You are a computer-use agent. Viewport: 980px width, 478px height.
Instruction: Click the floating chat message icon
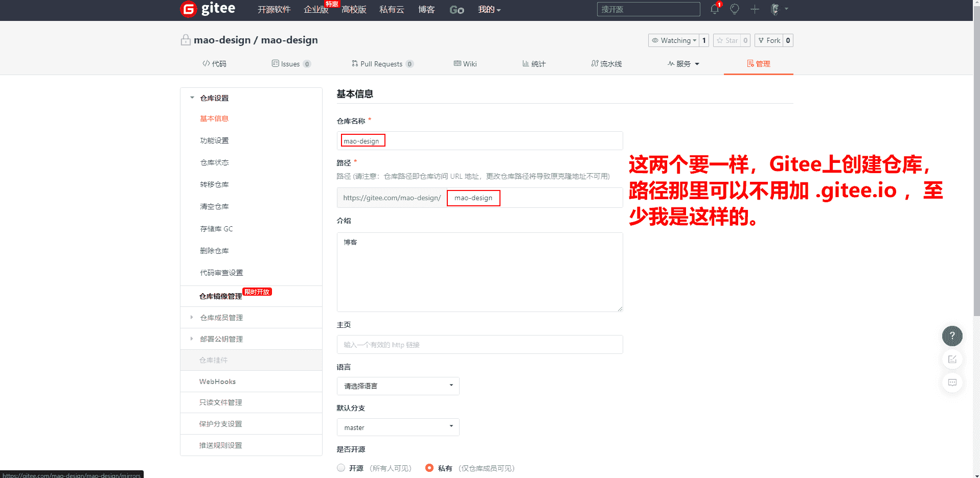952,383
